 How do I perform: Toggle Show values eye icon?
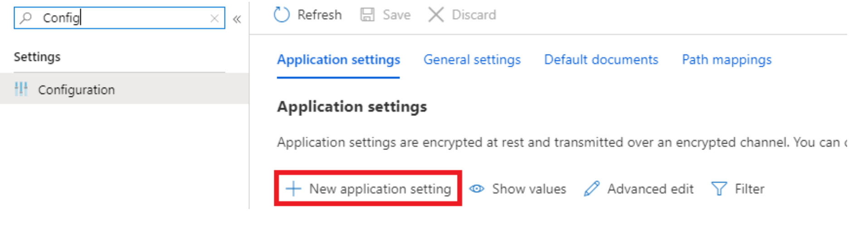point(477,189)
